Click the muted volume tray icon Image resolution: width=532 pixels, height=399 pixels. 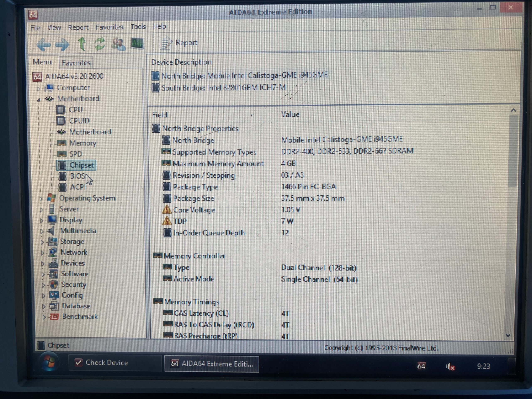450,367
